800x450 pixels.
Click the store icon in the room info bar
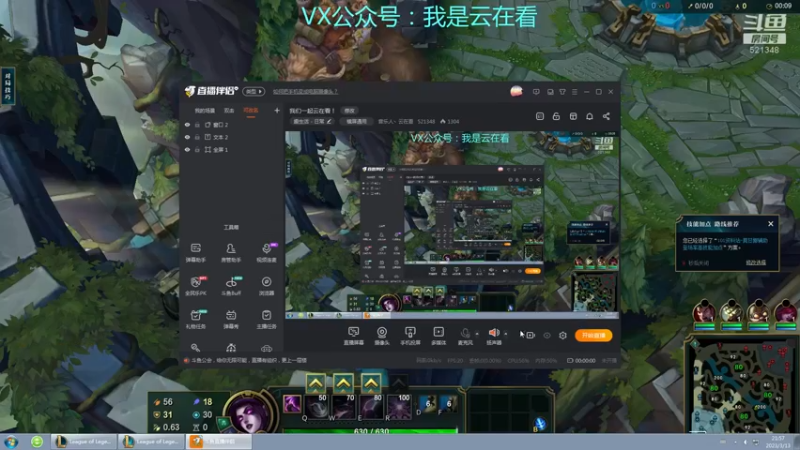click(x=573, y=116)
